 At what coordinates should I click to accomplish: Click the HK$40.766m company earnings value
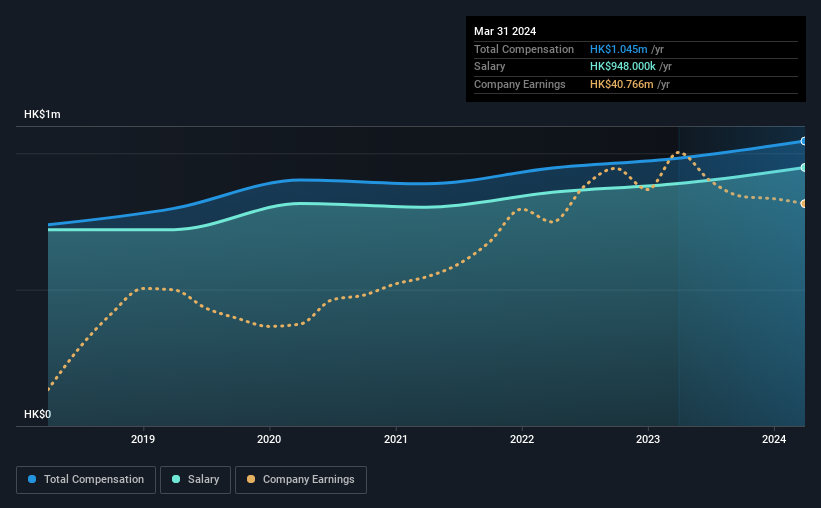(x=622, y=84)
